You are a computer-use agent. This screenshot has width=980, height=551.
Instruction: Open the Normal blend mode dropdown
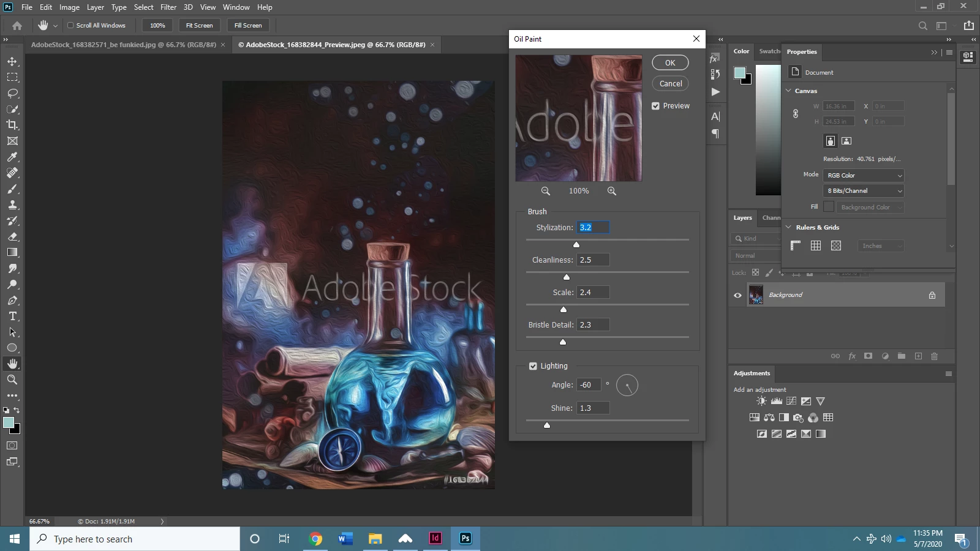755,256
